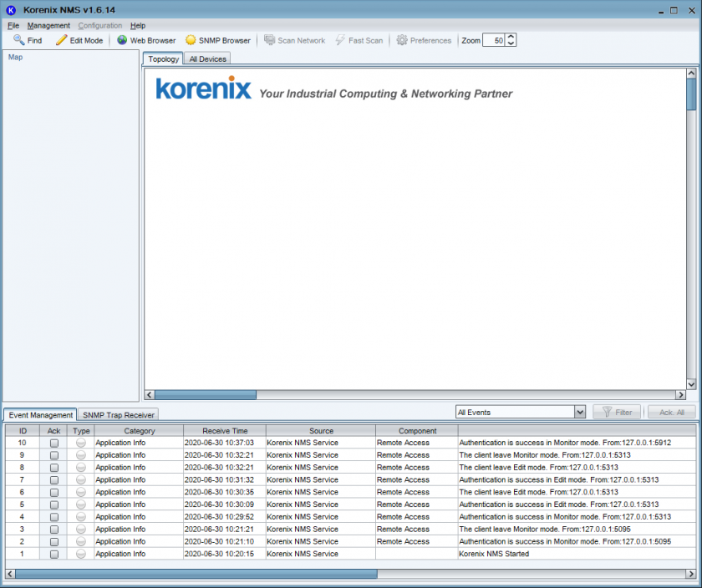Click the Edit Mode pencil icon
702x588 pixels.
point(61,40)
